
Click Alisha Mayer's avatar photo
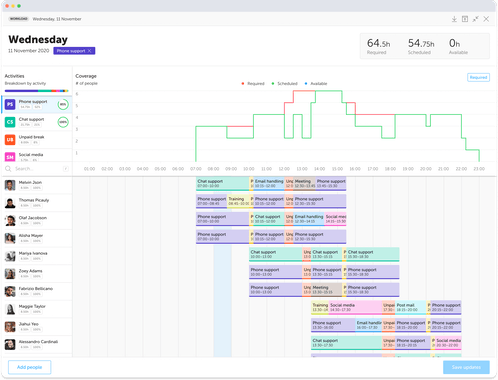(10, 238)
